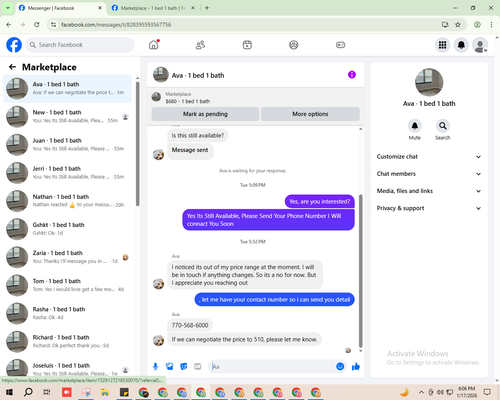Open the Friends icon in top nav

[x=200, y=45]
